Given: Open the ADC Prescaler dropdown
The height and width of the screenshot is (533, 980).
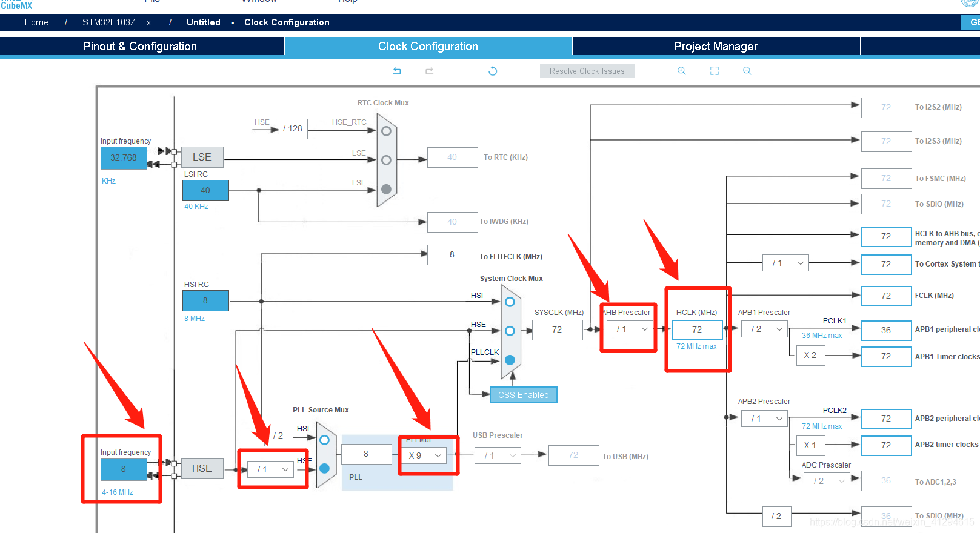Looking at the screenshot, I should coord(827,481).
